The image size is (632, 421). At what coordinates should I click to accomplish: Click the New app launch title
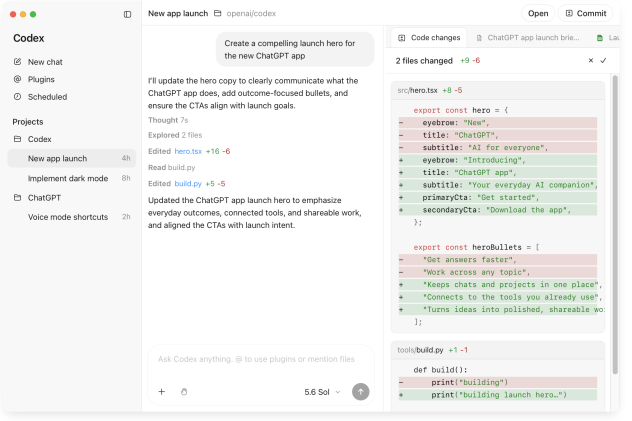(178, 13)
